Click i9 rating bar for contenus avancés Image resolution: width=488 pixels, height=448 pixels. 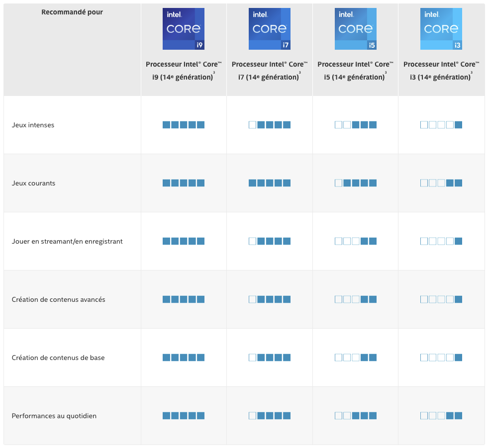tap(184, 299)
